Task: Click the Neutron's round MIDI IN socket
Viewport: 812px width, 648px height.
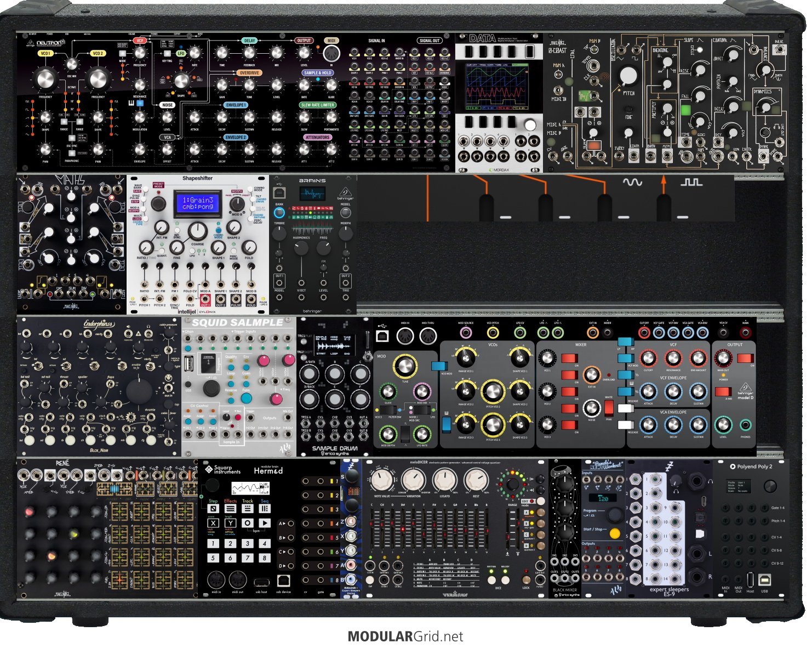Action: point(331,53)
